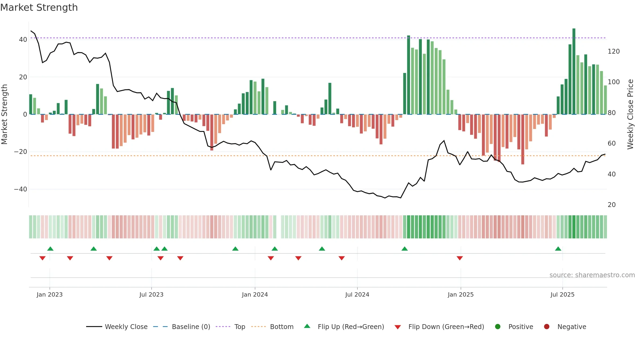Select the only flip-up triangle between Jul 2024 and Jan 2025
This screenshot has width=644, height=362.
click(x=405, y=249)
